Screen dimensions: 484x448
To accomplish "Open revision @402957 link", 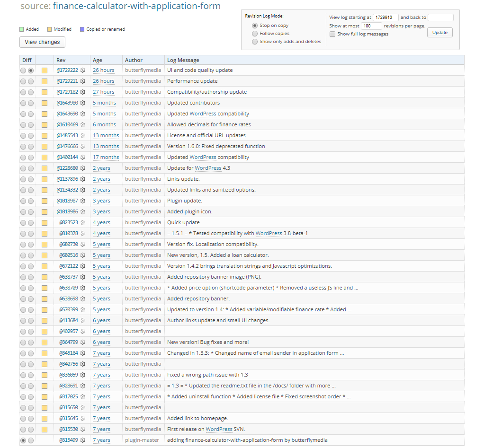I will [69, 332].
